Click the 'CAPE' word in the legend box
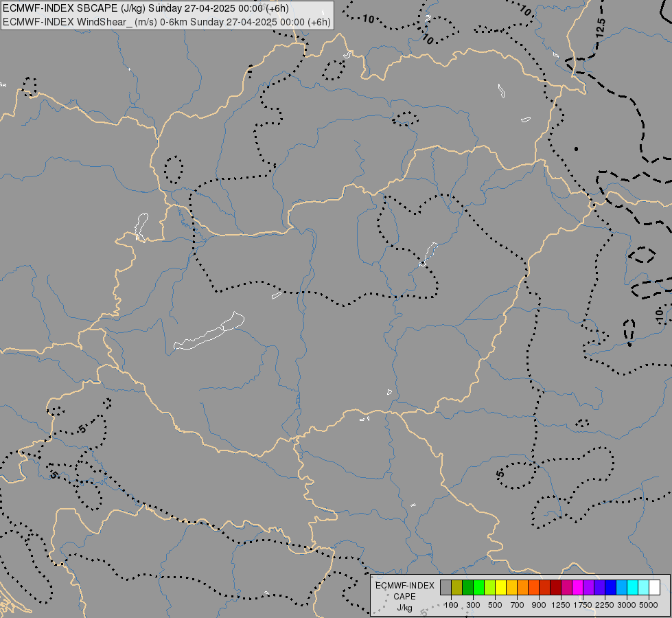 (404, 597)
